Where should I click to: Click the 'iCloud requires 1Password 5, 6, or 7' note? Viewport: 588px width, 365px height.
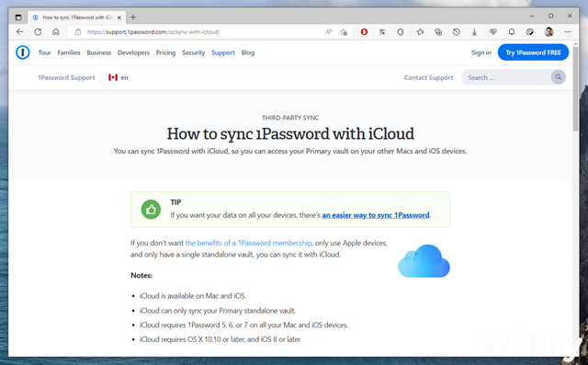[243, 325]
